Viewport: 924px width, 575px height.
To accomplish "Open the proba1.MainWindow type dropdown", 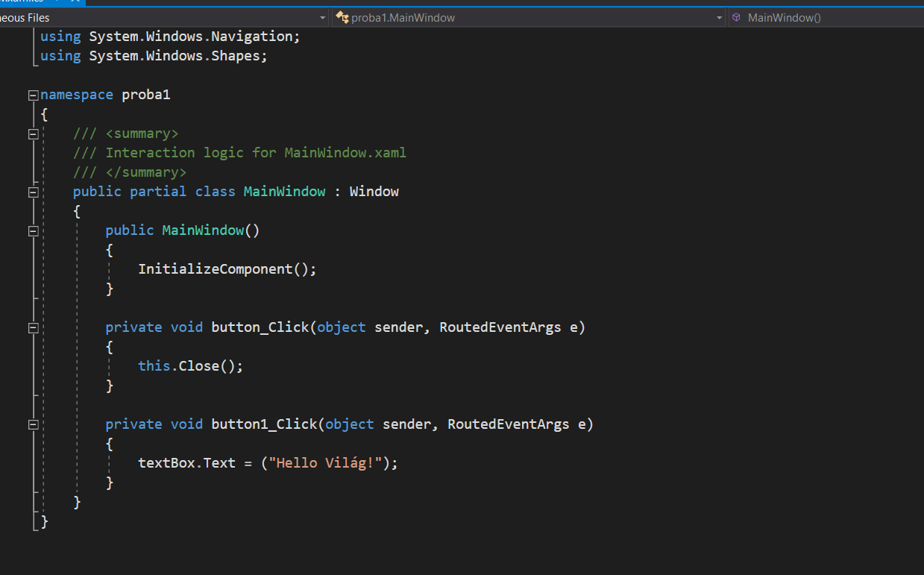I will click(719, 17).
